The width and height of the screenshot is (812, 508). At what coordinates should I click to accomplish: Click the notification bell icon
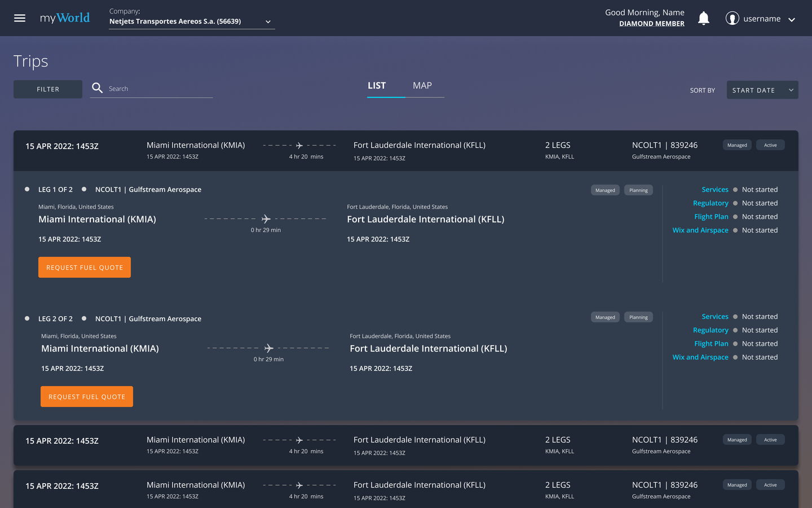click(x=704, y=18)
